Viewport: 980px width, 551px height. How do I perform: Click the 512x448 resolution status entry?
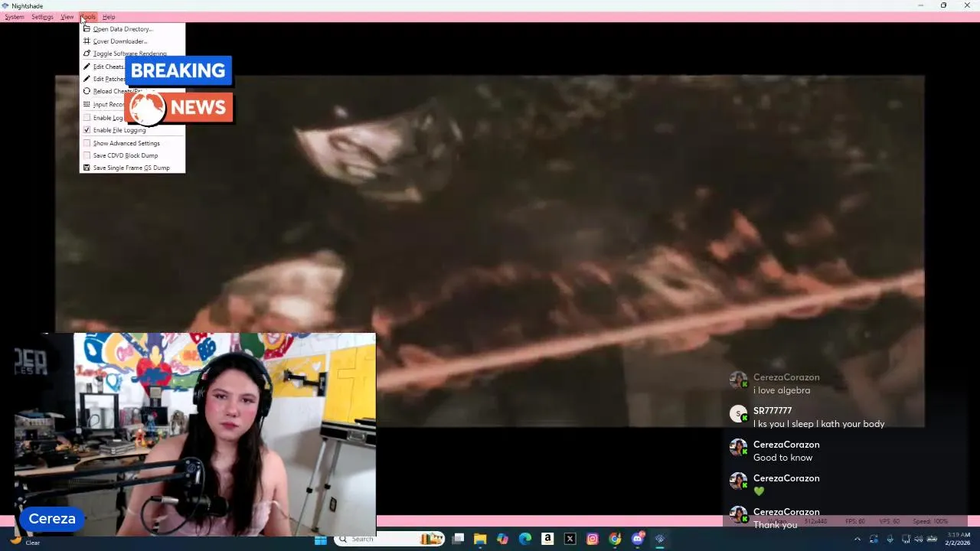815,521
